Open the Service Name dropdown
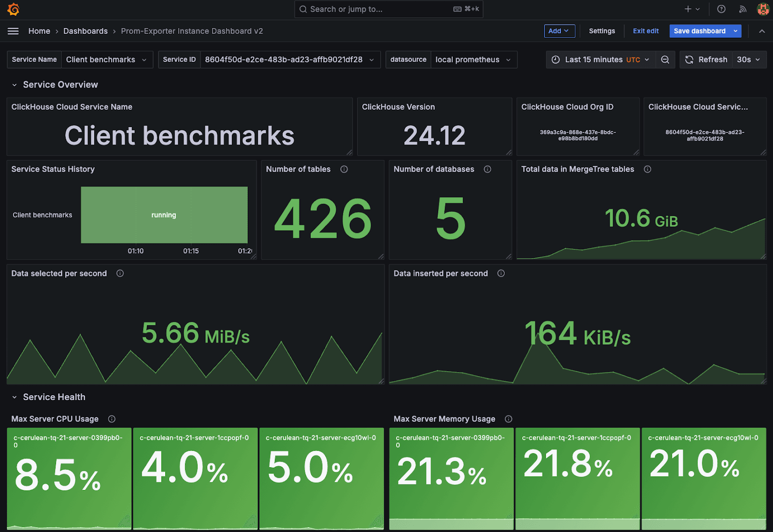The image size is (773, 532). tap(106, 59)
